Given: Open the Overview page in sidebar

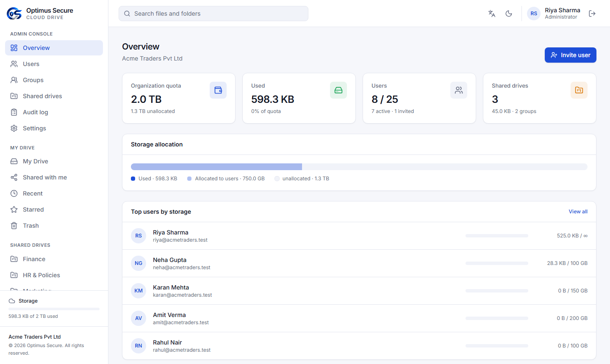Looking at the screenshot, I should [x=54, y=48].
